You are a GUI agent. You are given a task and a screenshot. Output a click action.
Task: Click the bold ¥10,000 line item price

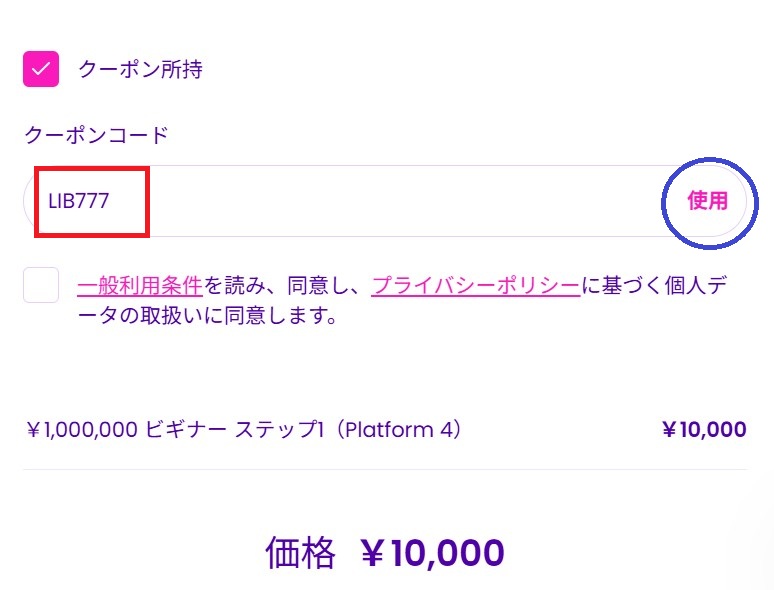point(704,430)
